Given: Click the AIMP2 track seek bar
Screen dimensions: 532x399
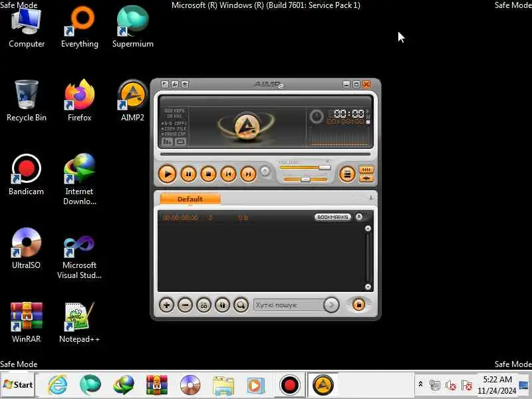Looking at the screenshot, I should pos(265,154).
